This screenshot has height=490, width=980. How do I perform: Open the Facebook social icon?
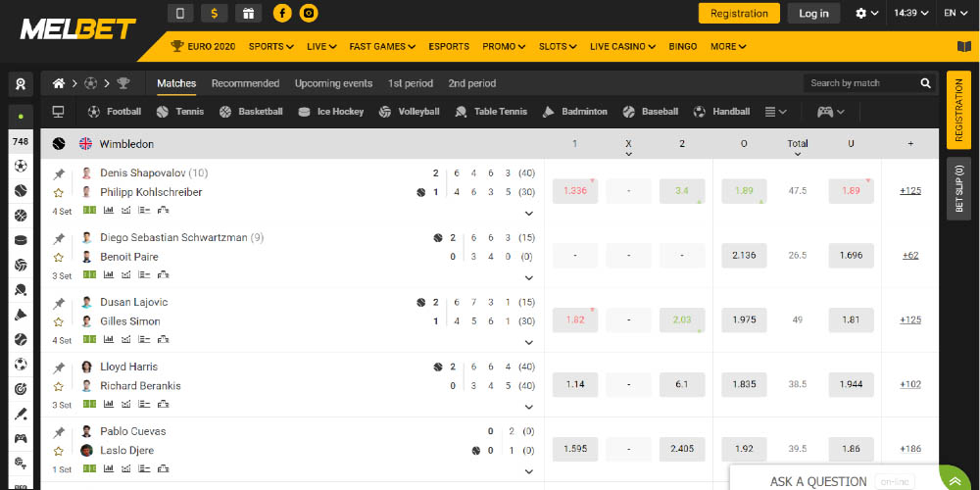tap(282, 14)
